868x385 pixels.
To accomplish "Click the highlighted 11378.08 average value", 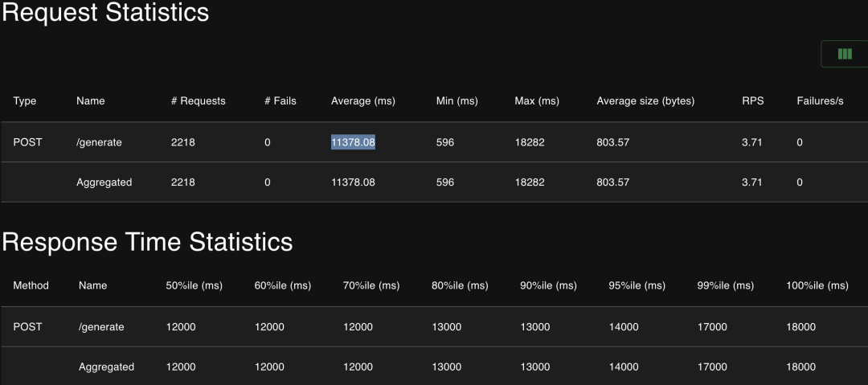I will click(354, 142).
